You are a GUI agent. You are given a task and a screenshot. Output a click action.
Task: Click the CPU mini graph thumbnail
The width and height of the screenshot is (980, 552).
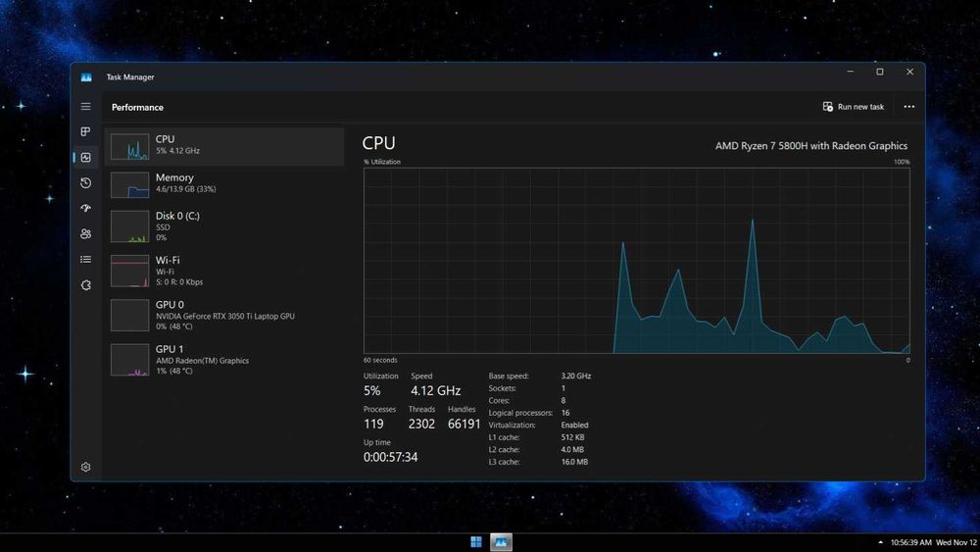(130, 147)
